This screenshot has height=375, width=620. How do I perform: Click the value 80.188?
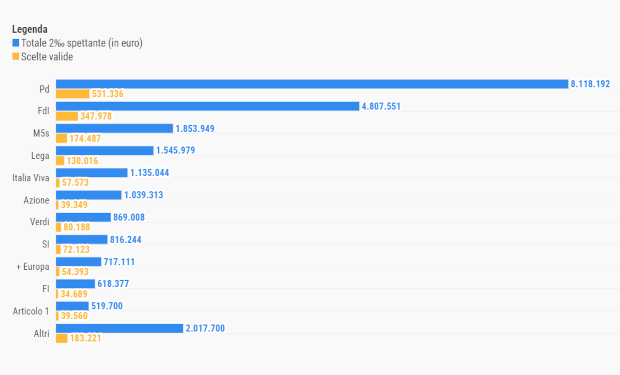77,227
